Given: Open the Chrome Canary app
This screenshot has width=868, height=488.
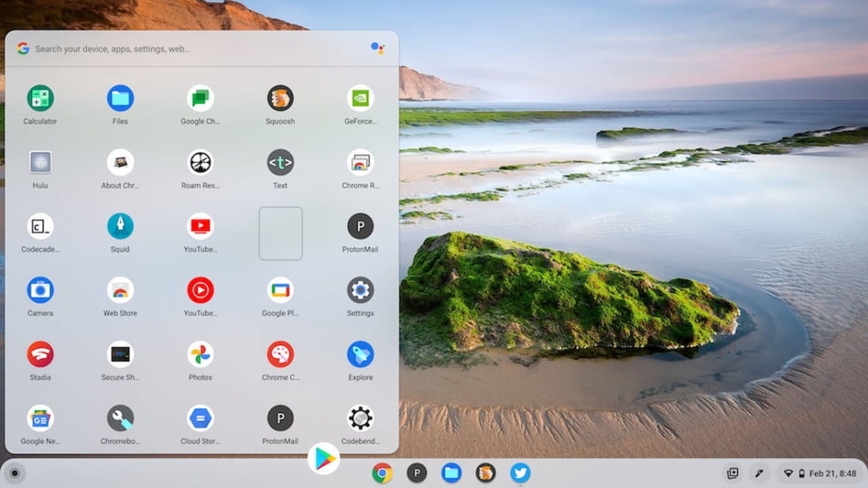Looking at the screenshot, I should 280,354.
